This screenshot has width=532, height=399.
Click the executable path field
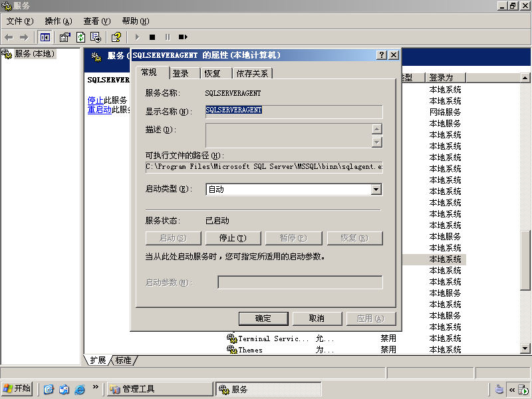[264, 167]
